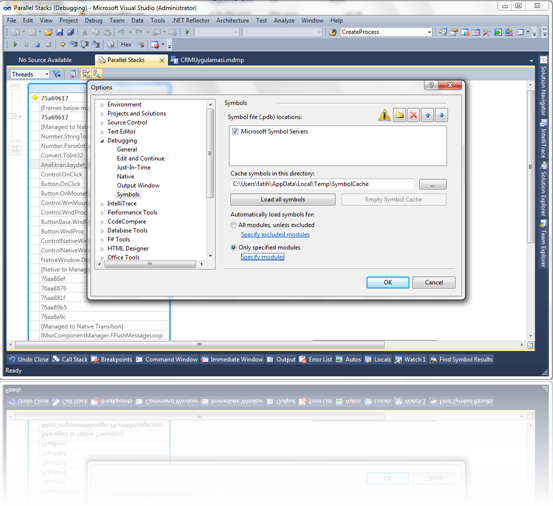Select General under the Debugging node
The image size is (553, 506).
[x=127, y=150]
